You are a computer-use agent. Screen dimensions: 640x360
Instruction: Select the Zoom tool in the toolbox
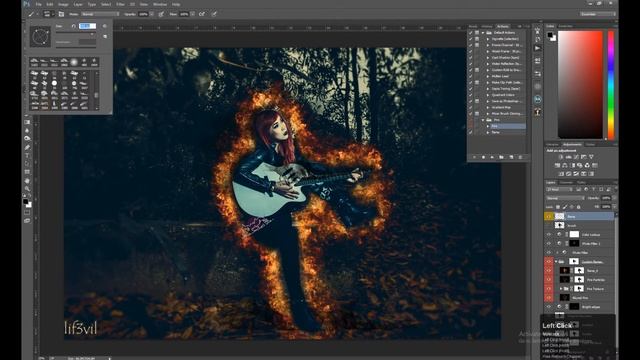pos(27,189)
